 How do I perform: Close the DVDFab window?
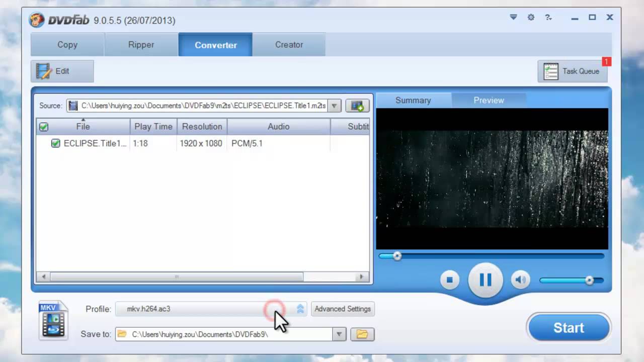coord(610,18)
